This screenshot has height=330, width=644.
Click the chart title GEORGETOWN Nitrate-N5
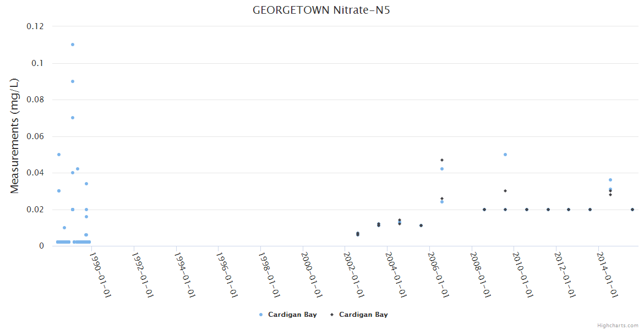pos(321,10)
